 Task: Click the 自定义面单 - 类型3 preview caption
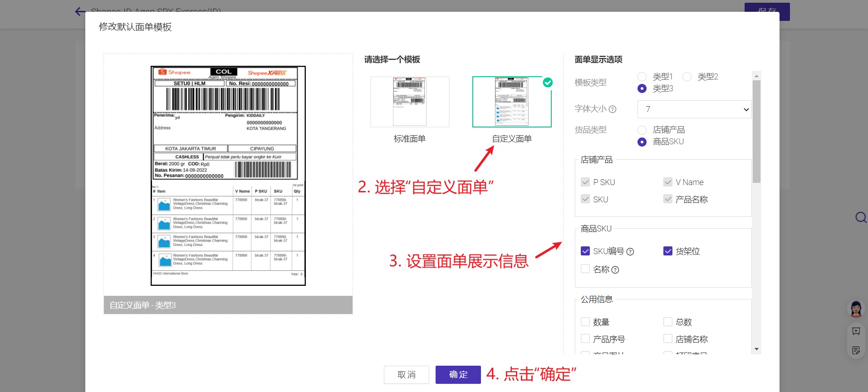tap(142, 305)
